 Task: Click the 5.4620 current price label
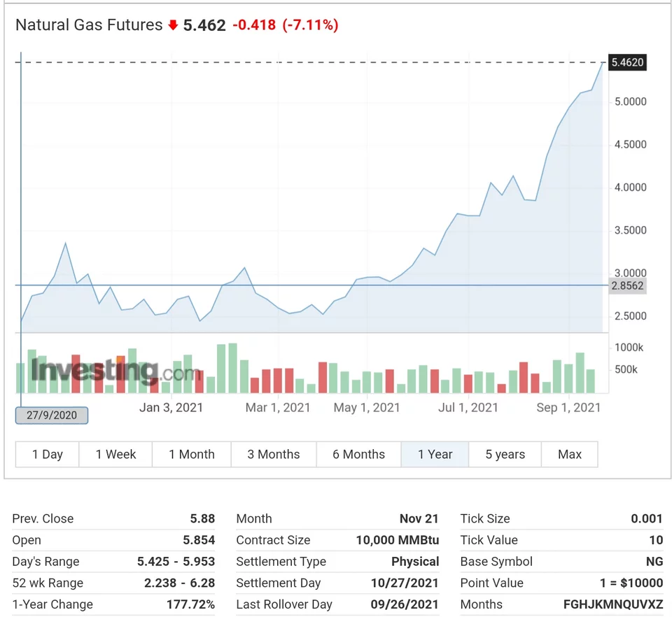click(626, 62)
